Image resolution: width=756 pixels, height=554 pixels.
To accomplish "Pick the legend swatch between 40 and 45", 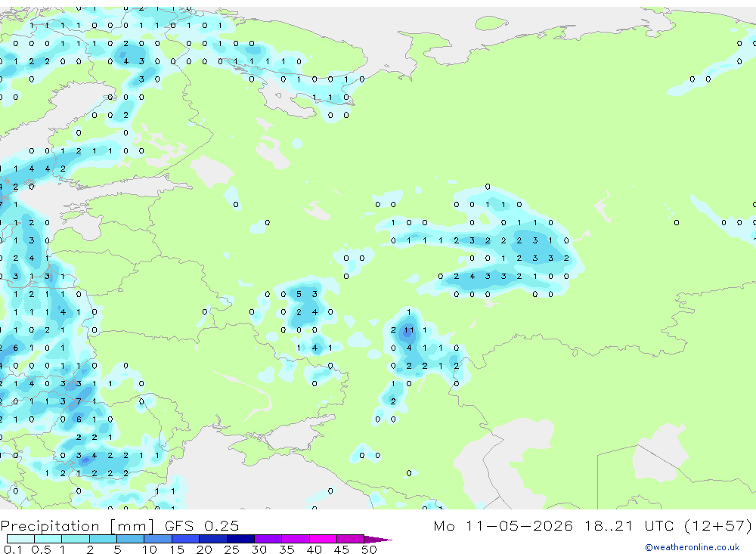I will [x=323, y=539].
